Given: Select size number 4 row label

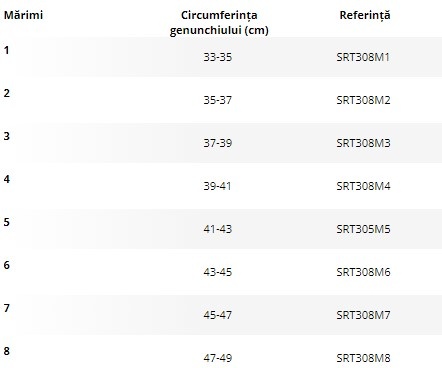Looking at the screenshot, I should click(7, 179).
